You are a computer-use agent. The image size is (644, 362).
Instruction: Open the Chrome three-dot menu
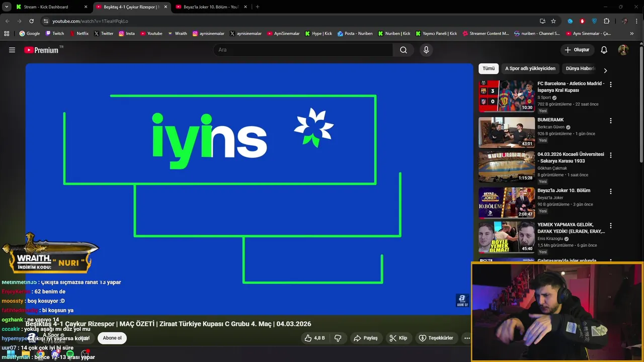(636, 21)
